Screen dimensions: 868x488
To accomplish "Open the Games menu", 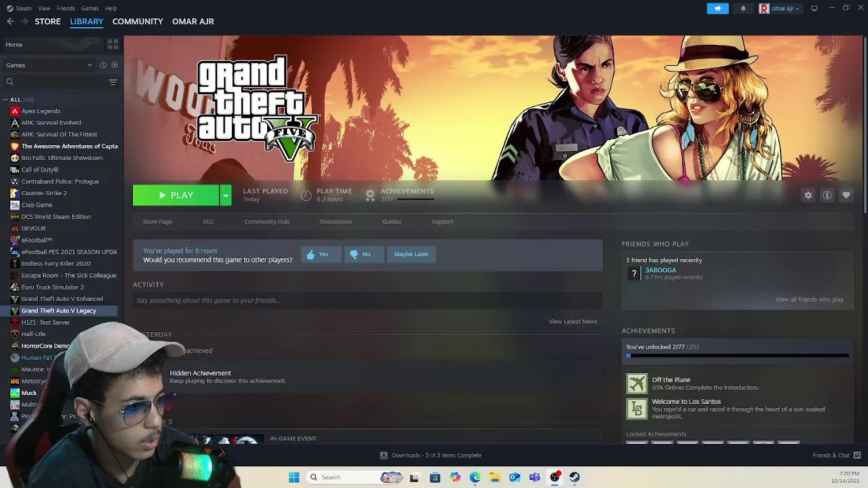I will coord(90,8).
